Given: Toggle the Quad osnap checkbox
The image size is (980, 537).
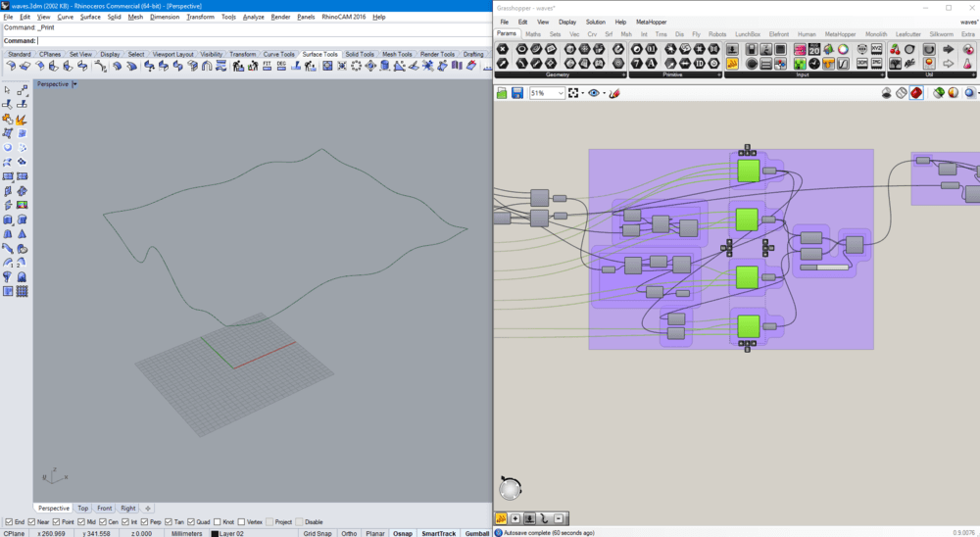Looking at the screenshot, I should point(191,521).
